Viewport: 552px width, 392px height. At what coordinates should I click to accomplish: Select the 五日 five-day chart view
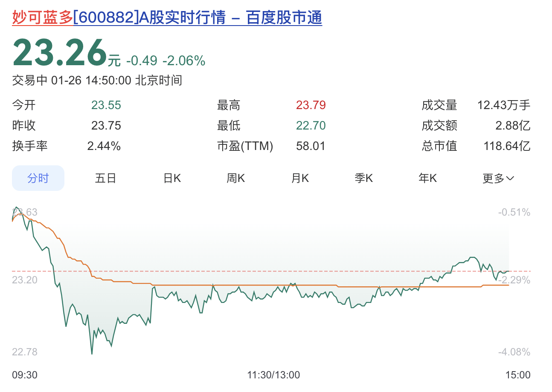coord(105,178)
